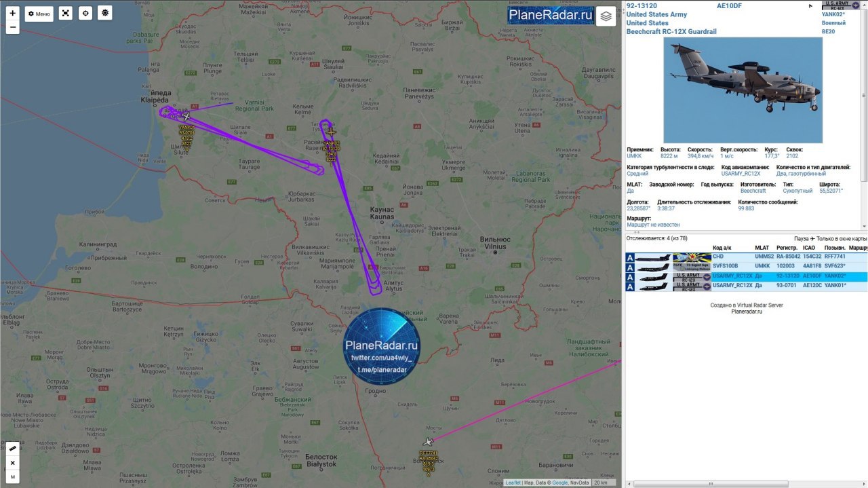Click the detail panel collapse arrow
The width and height of the screenshot is (868, 488).
[x=810, y=6]
